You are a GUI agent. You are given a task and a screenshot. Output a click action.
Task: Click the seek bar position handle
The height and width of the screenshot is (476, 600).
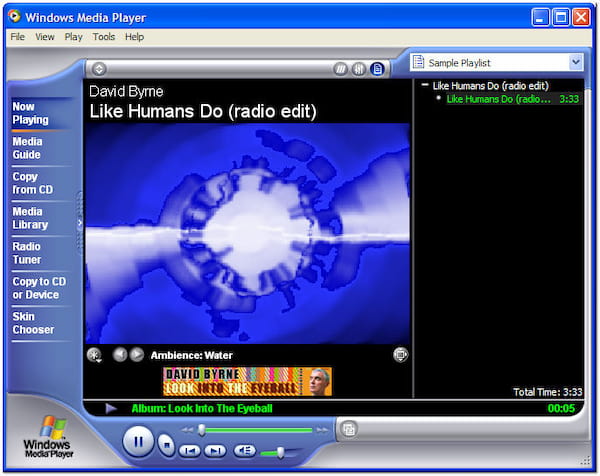point(201,430)
